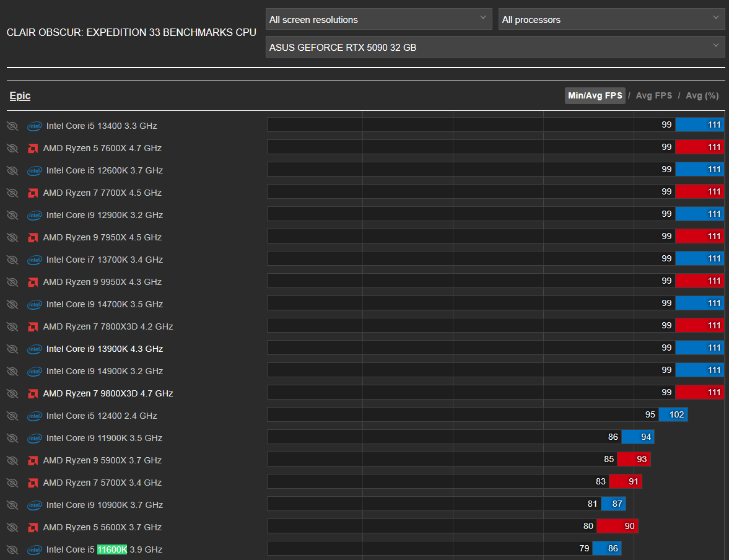
Task: Hide the Intel Core i9 13900K row
Action: click(x=12, y=349)
